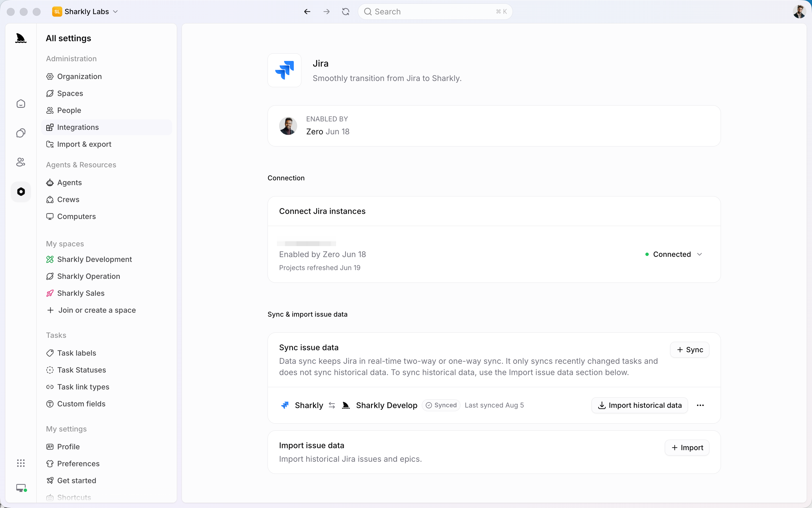
Task: Open the people icon in left rail
Action: [x=21, y=162]
